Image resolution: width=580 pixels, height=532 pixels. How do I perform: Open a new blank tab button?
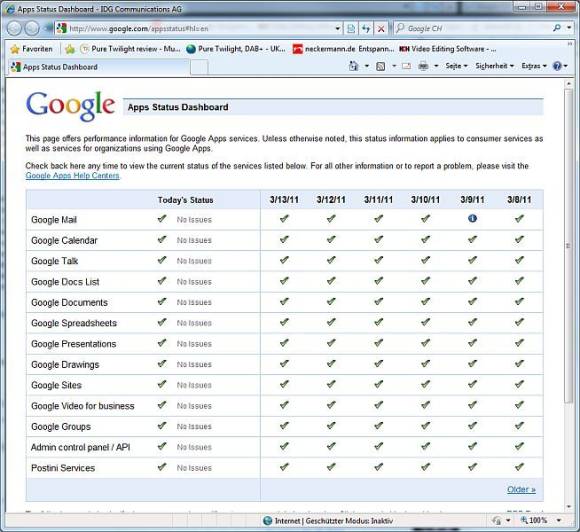(199, 68)
